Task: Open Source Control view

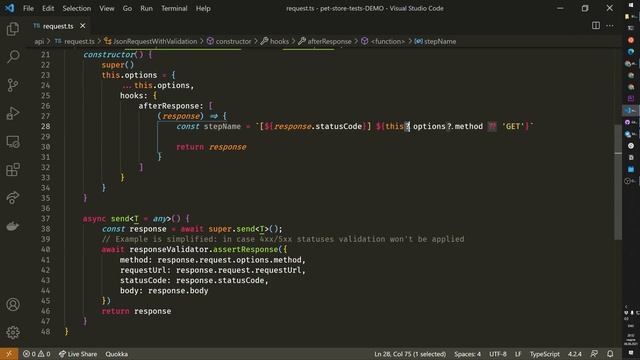Action: (13, 85)
